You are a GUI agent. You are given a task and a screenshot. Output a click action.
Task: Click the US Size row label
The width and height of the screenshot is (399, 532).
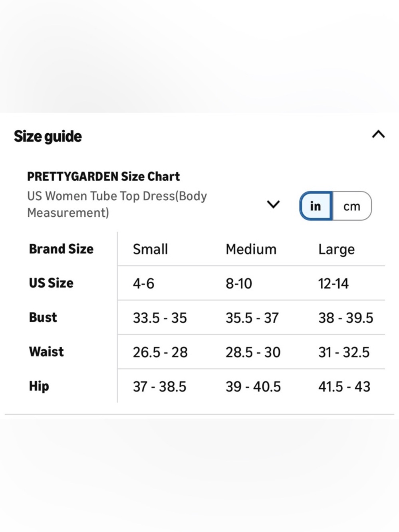[51, 283]
